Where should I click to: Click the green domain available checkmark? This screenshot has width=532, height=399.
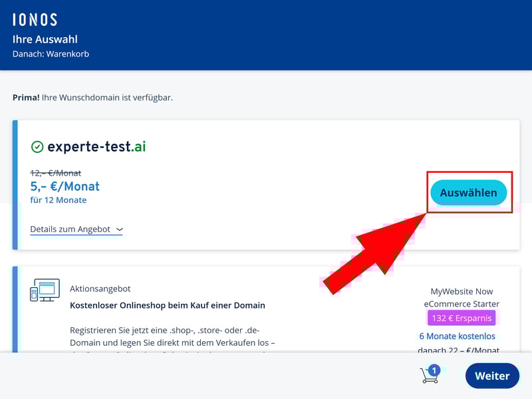tap(37, 147)
